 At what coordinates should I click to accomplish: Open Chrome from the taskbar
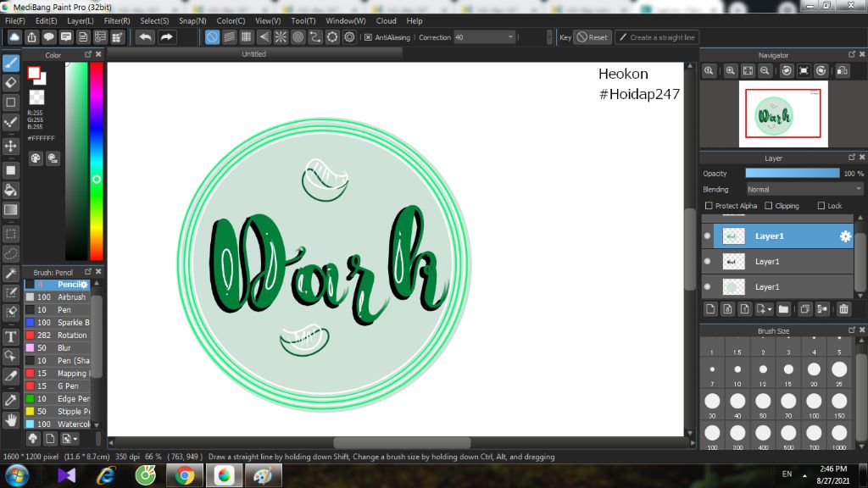coord(185,475)
